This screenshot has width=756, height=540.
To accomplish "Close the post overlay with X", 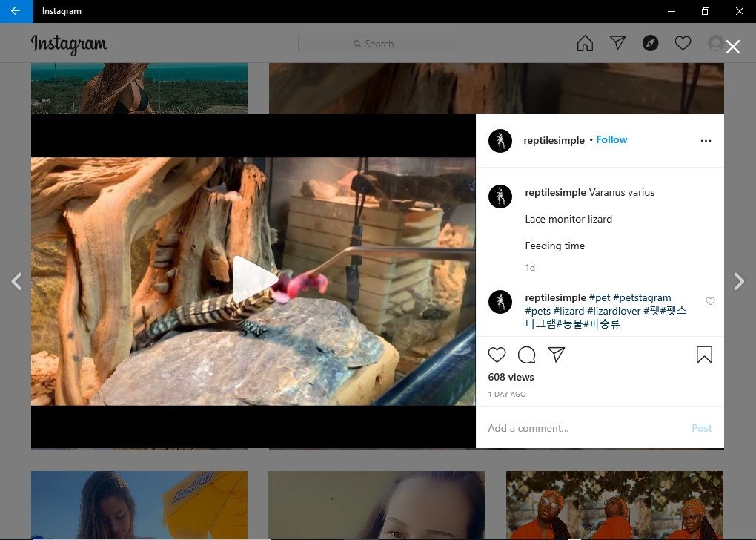I will [x=733, y=47].
